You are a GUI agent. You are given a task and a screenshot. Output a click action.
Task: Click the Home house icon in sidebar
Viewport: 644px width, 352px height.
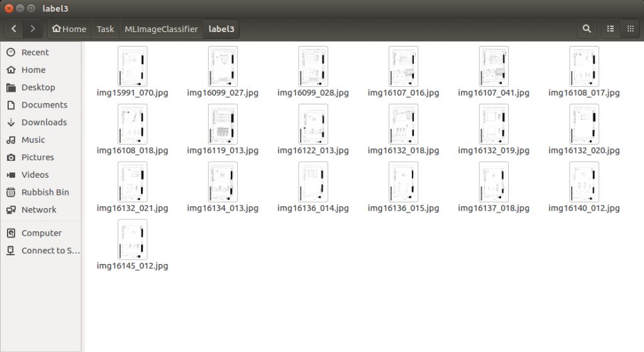[x=11, y=70]
